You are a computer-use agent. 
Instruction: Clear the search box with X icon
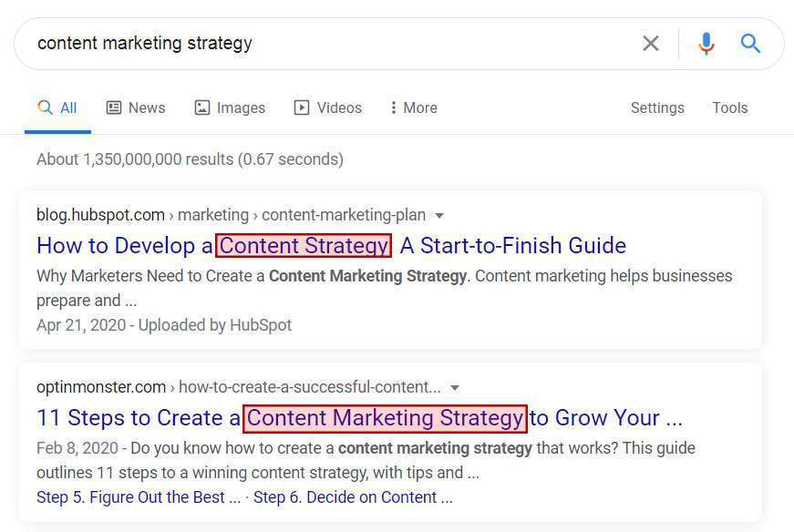[x=651, y=44]
